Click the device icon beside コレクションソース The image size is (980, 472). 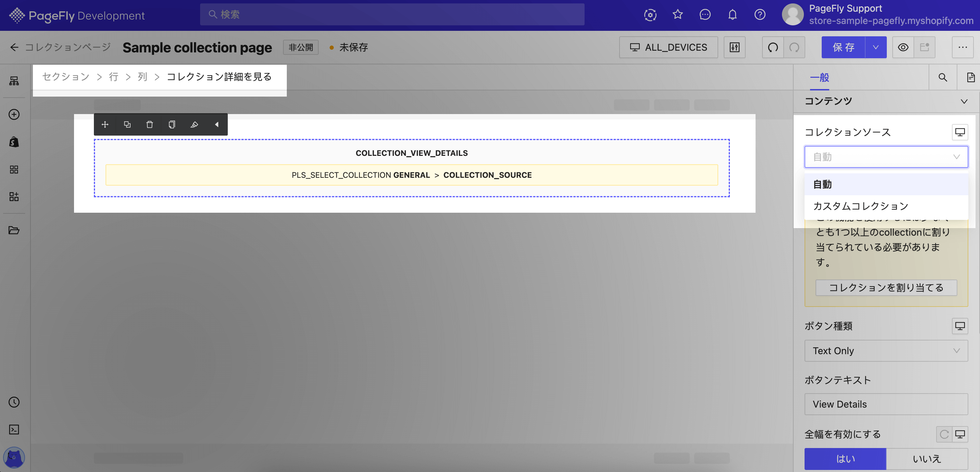pyautogui.click(x=960, y=132)
